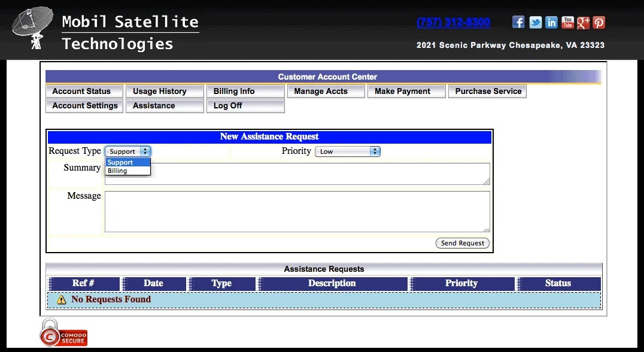This screenshot has height=352, width=644.
Task: Open Account Settings
Action: click(84, 105)
